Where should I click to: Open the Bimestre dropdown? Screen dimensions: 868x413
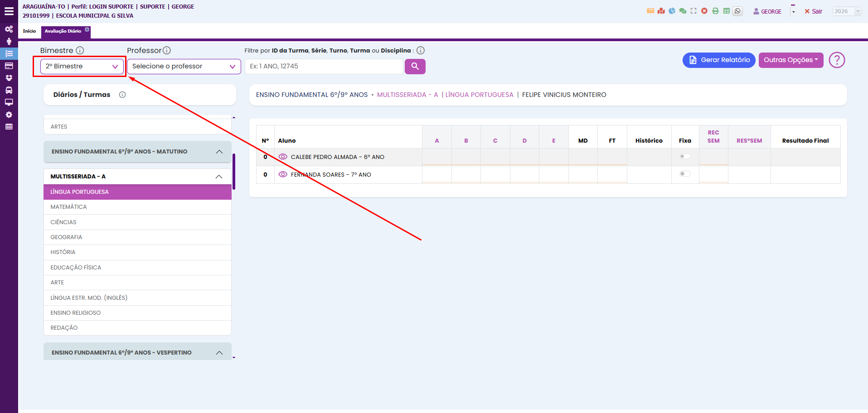pyautogui.click(x=82, y=67)
